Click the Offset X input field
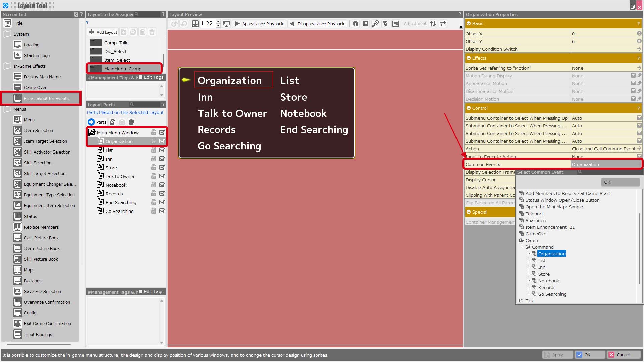Screen dimensions: 644x362 (604, 34)
